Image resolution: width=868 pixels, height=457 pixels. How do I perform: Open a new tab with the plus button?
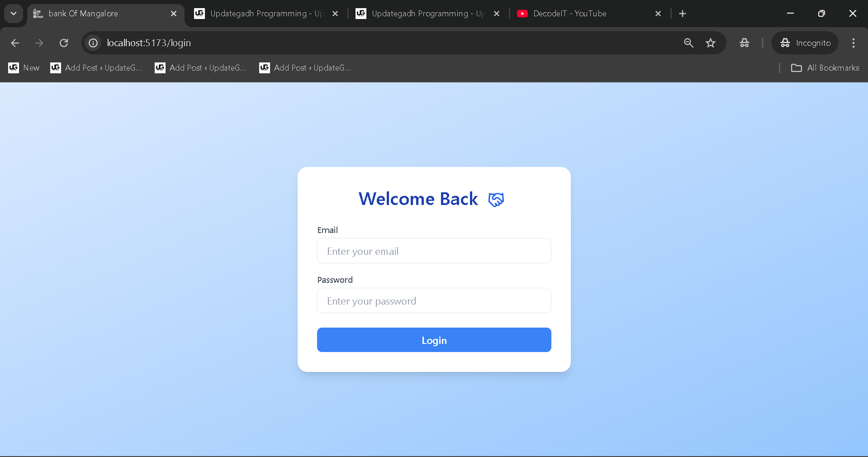point(683,14)
